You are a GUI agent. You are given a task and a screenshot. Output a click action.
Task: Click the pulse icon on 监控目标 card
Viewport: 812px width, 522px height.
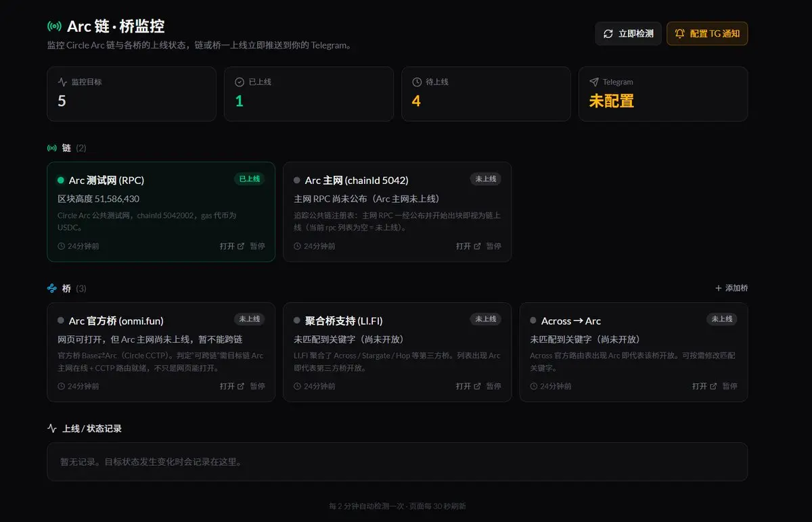62,82
